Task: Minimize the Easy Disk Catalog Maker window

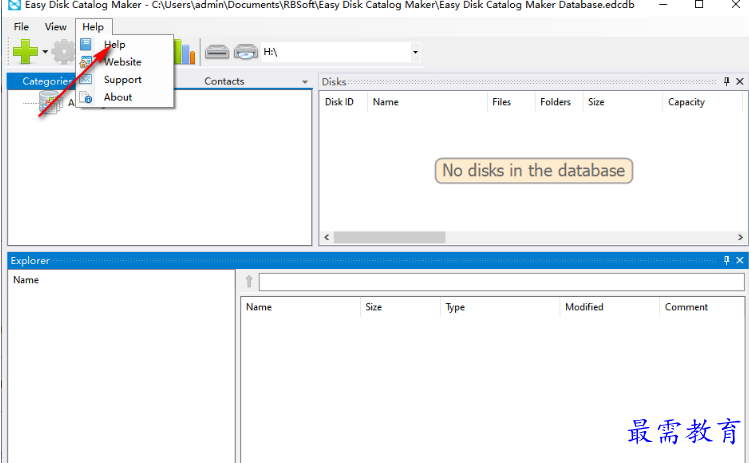Action: tap(663, 5)
